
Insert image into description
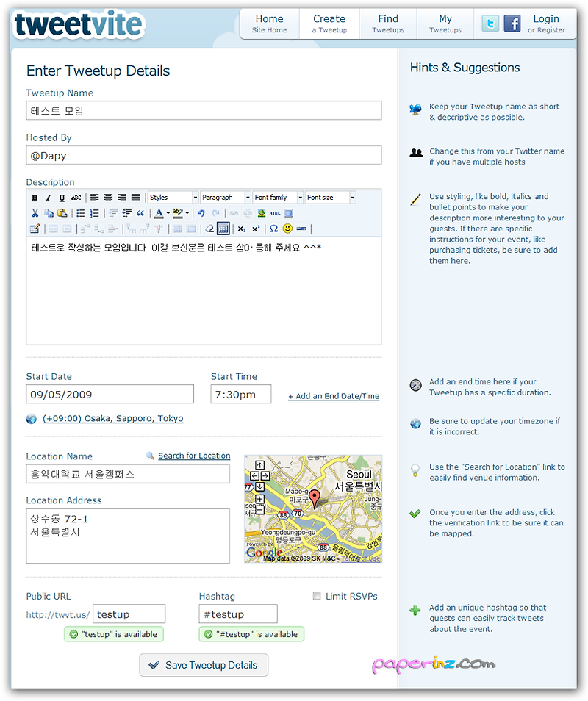(262, 213)
